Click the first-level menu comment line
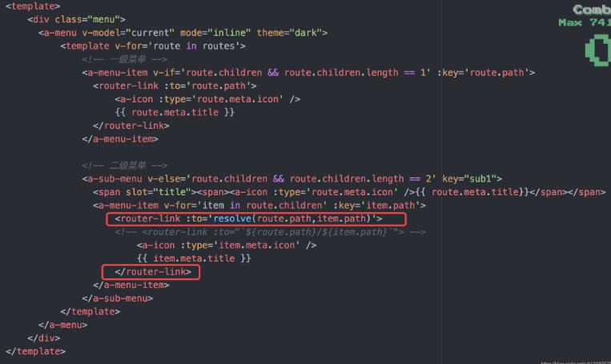 tap(124, 59)
